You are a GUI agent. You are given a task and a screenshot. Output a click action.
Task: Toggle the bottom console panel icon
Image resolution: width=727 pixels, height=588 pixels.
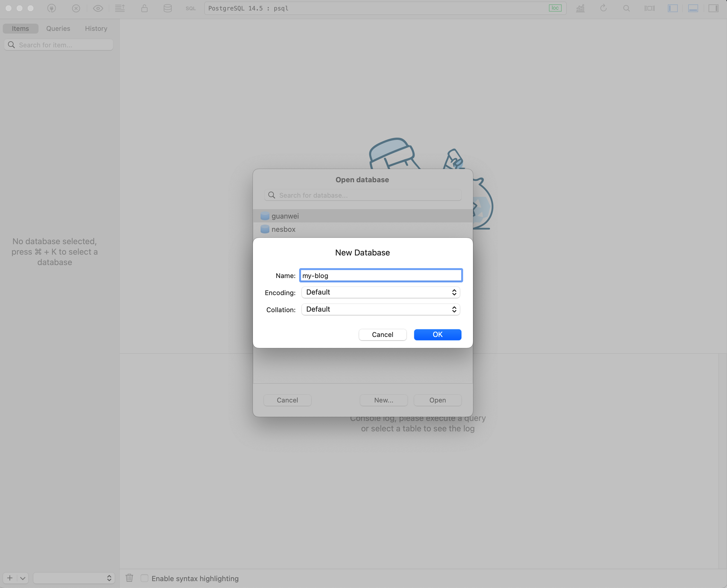point(693,9)
